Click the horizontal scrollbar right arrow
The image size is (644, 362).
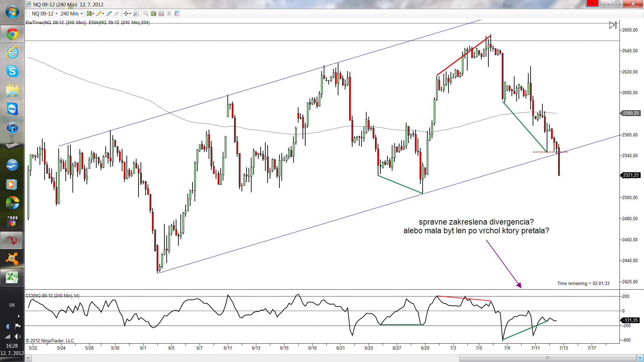(x=640, y=358)
